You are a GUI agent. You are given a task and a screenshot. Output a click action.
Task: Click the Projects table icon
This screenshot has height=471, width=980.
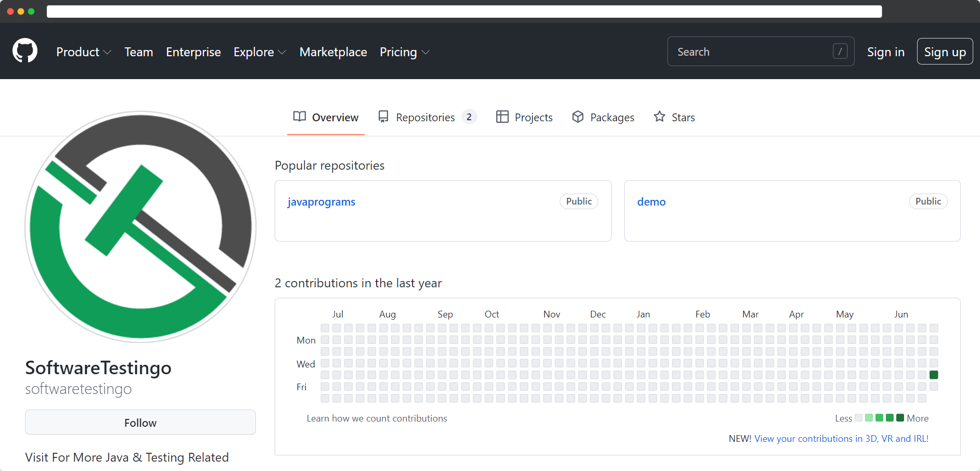click(502, 117)
